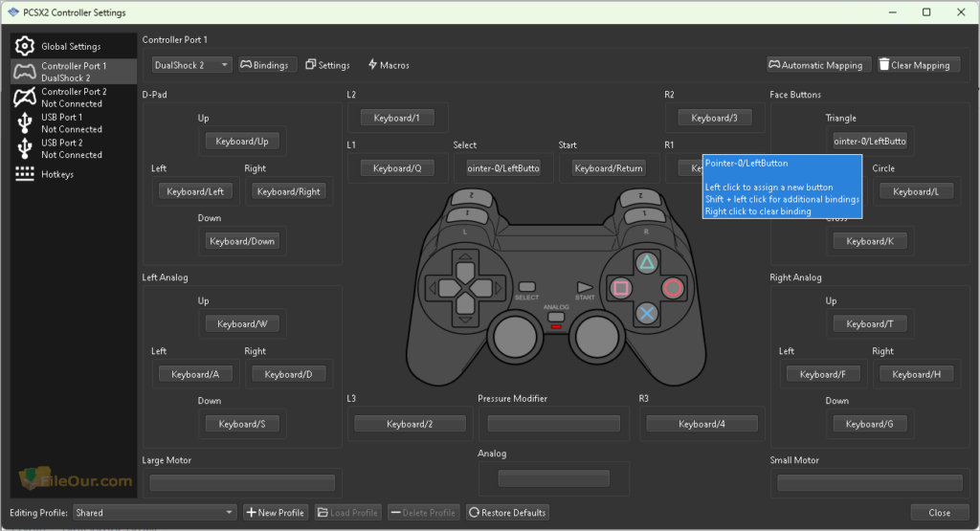Viewport: 980px width, 531px height.
Task: Click the Bindings gamepad icon
Action: pos(246,64)
